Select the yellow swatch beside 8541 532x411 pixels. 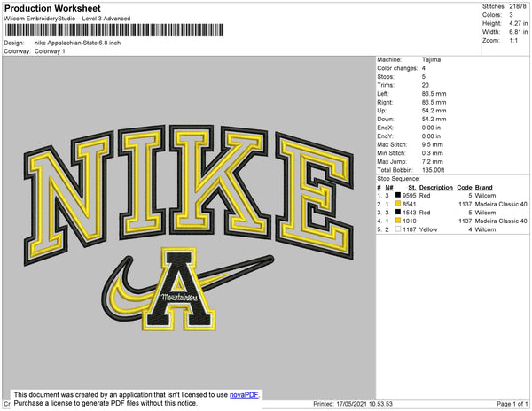tap(399, 205)
